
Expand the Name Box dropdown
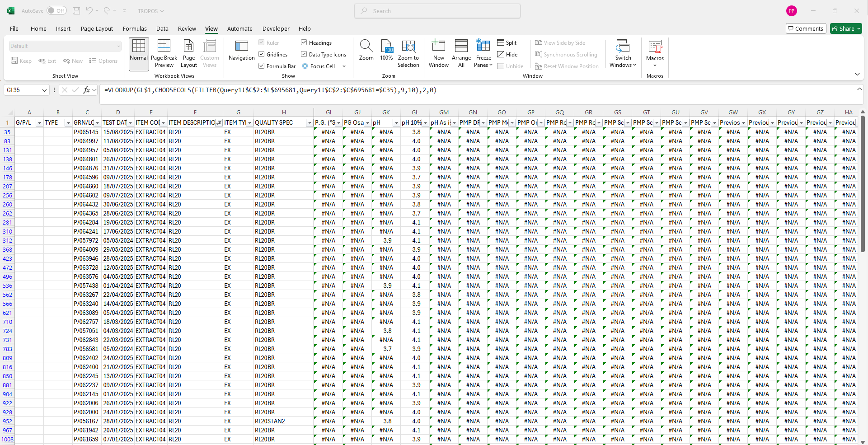tap(44, 90)
